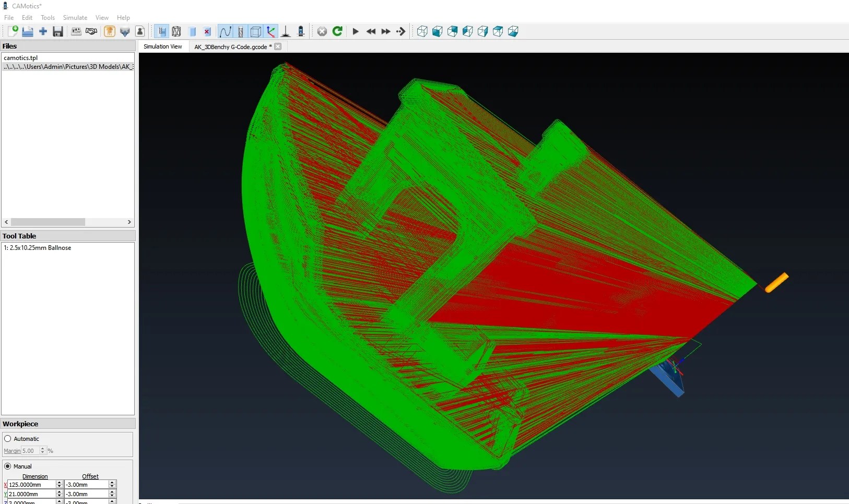
Task: Switch to the Simulation View tab
Action: click(x=163, y=46)
